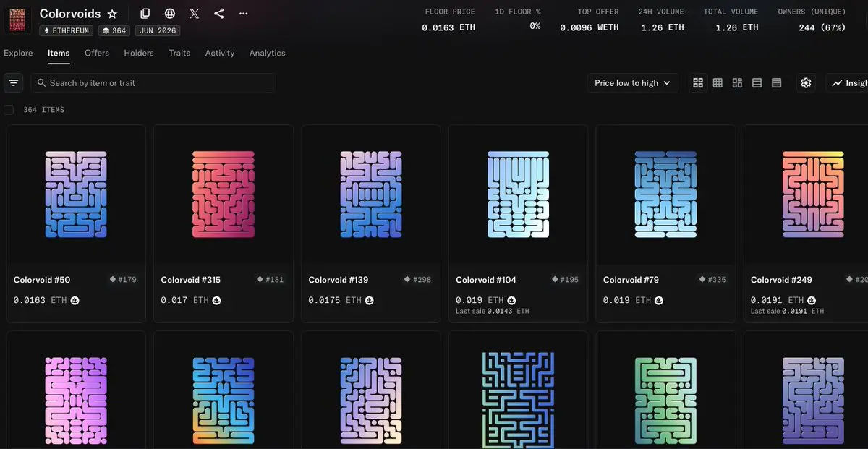Click the Colorvoid #79 title

click(631, 280)
